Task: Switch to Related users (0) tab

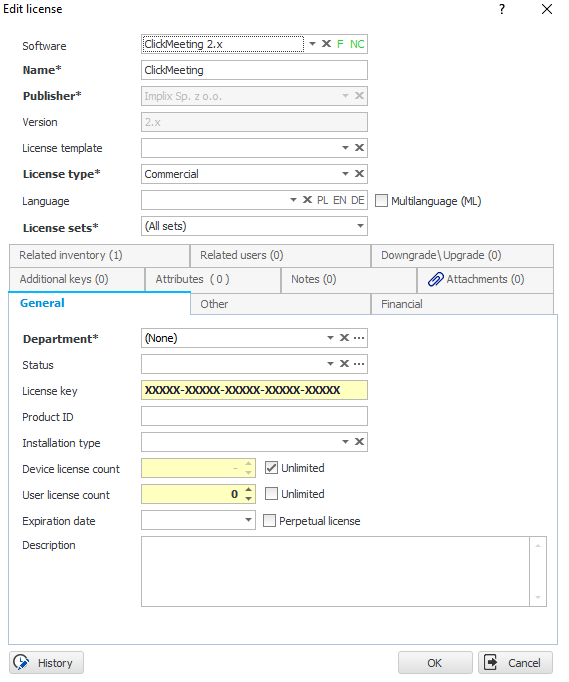Action: (281, 255)
